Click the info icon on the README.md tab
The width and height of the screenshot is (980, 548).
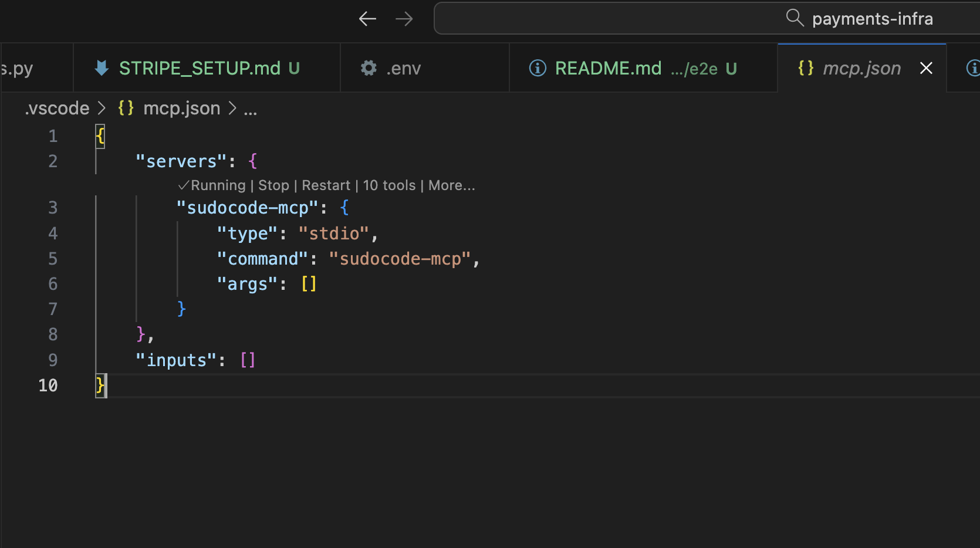537,67
